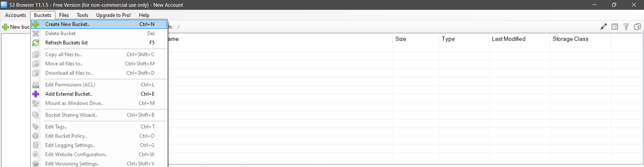Click the Type column header
The width and height of the screenshot is (644, 167).
tap(464, 39)
